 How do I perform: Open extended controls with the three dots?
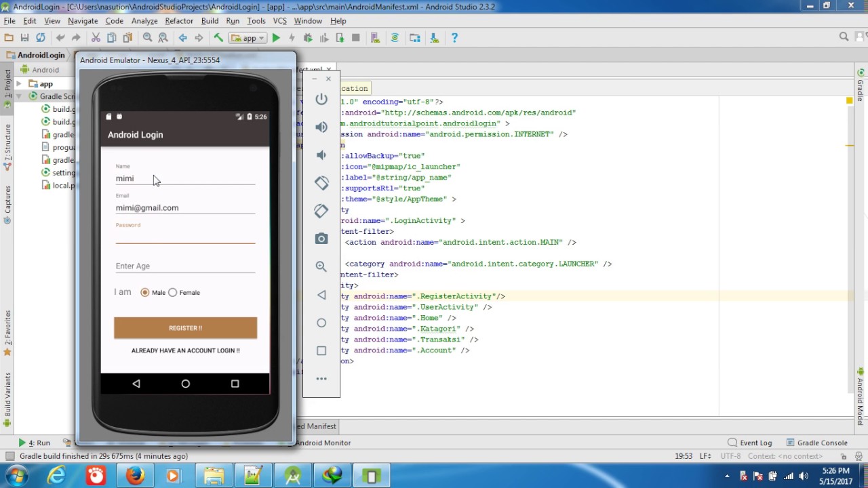(x=321, y=378)
